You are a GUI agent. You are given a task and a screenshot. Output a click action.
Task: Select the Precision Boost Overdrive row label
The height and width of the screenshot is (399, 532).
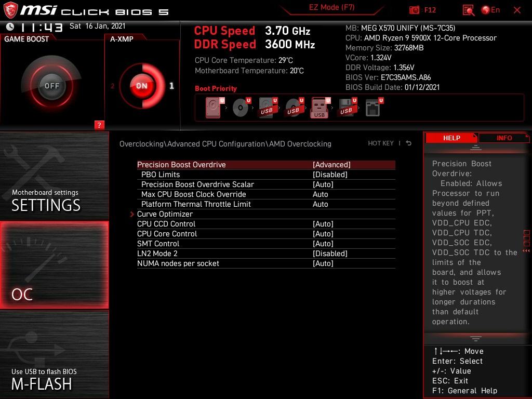181,165
